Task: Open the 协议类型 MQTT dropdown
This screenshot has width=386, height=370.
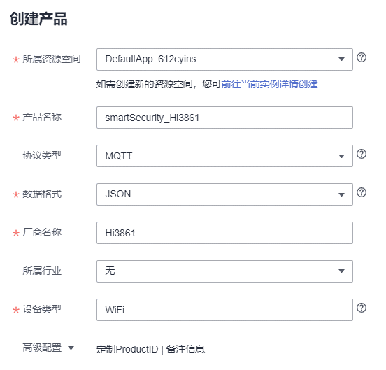Action: coord(224,156)
